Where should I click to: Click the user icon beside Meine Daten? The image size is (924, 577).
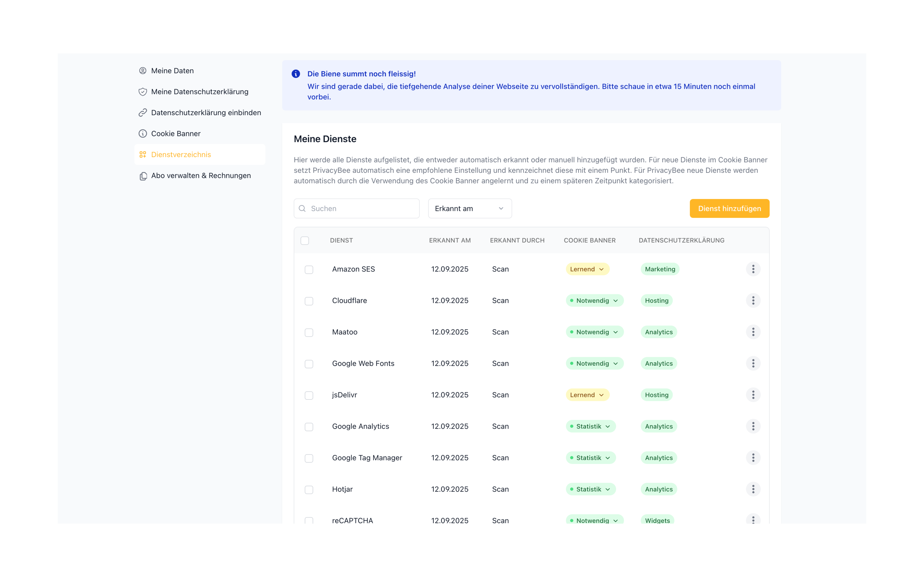[x=142, y=71]
